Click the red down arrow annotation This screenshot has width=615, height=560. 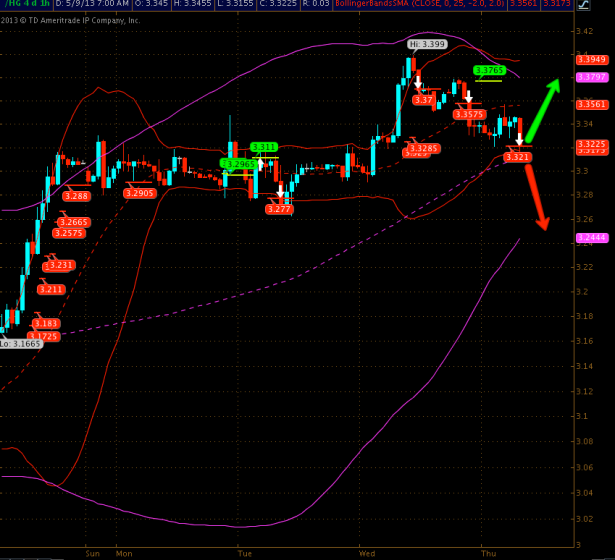coord(536,197)
